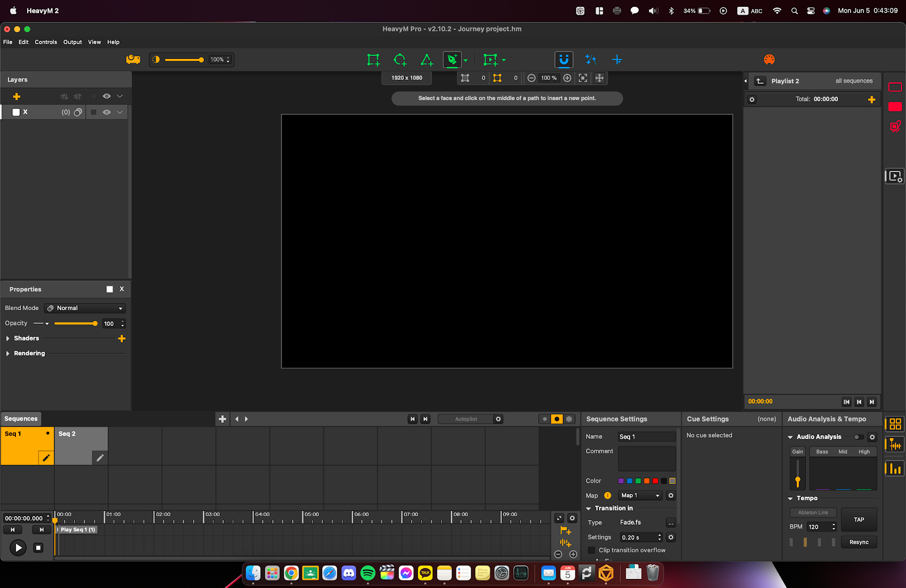Enable Clip transition overflow checkbox
Screen dimensions: 906x588
point(592,550)
